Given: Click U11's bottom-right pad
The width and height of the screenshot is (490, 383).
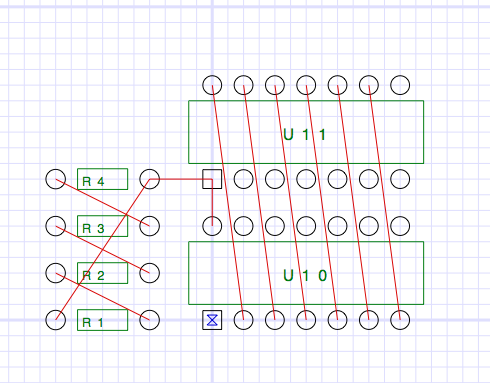Looking at the screenshot, I should pos(400,179).
